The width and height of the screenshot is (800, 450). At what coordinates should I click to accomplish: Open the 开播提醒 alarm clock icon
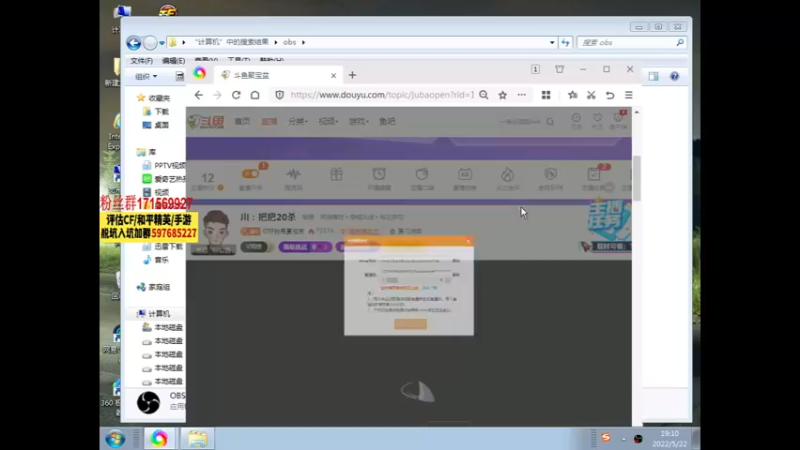(x=379, y=178)
